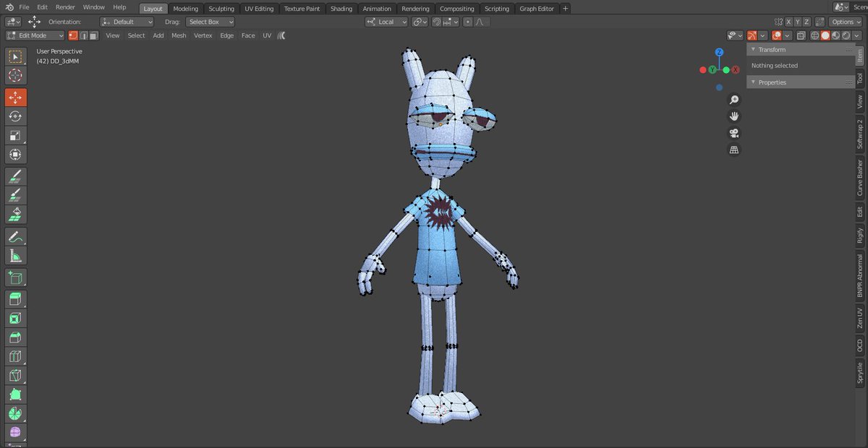This screenshot has height=448, width=868.
Task: Toggle X axis mirror
Action: [788, 22]
